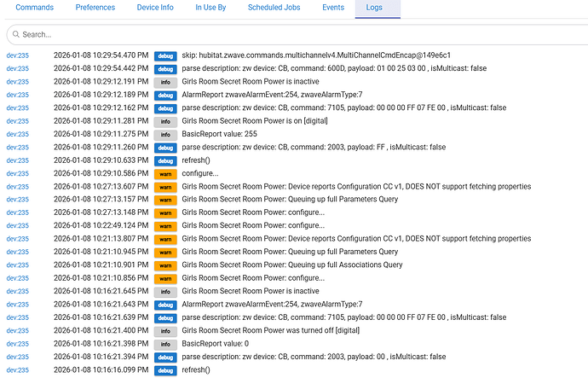Image resolution: width=588 pixels, height=378 pixels.
Task: Click the info badge for 'Power is on [digital]'
Action: (x=164, y=121)
